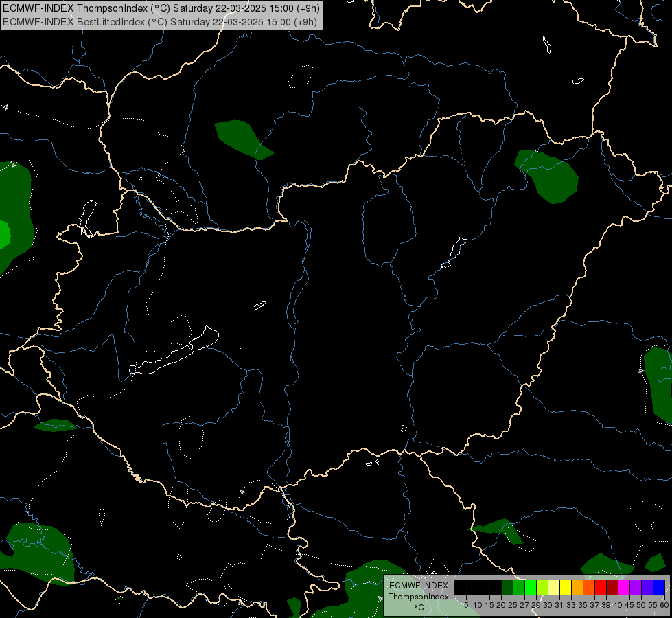Click the dark green 20–25 legend swatch
Image resolution: width=672 pixels, height=618 pixels.
coord(507,587)
